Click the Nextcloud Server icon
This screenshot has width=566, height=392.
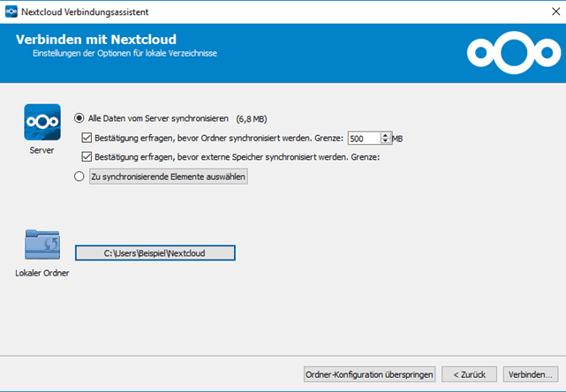42,122
